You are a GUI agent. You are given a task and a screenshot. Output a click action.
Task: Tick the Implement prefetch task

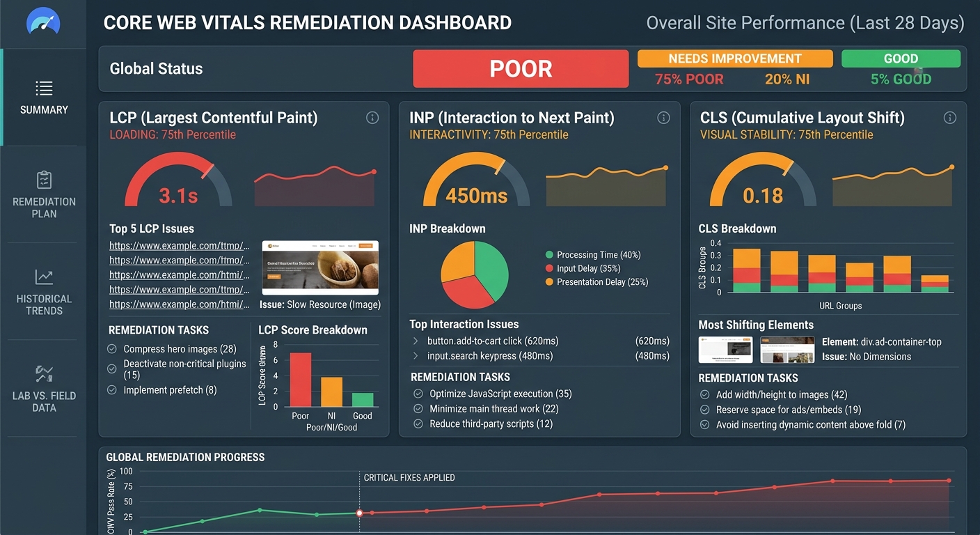click(x=112, y=390)
